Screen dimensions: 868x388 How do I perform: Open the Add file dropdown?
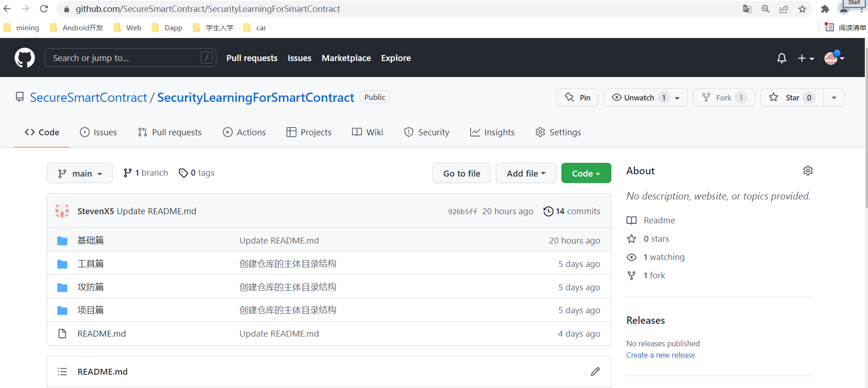click(526, 173)
